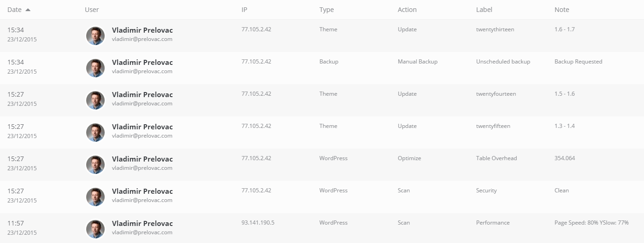
Task: Click avatar in Table Overhead row
Action: click(95, 165)
